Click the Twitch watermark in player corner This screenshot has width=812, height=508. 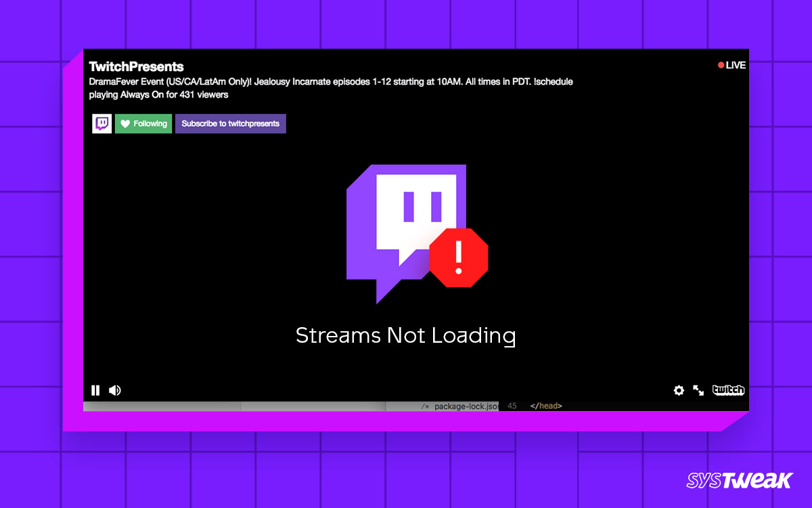pyautogui.click(x=729, y=390)
